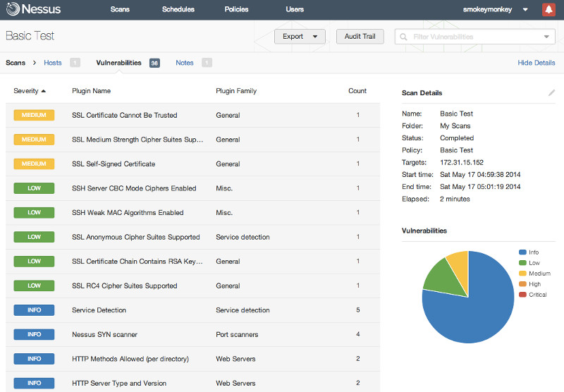Open the Policies menu

[236, 9]
